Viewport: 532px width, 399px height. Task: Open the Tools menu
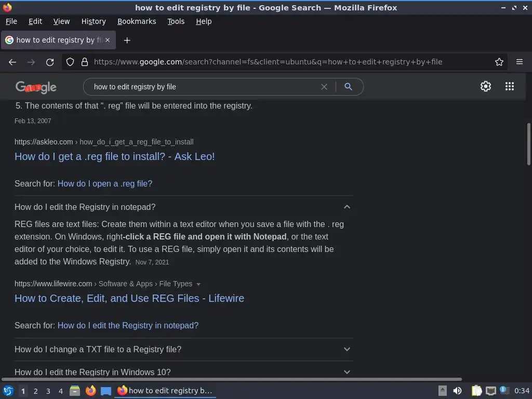(176, 21)
